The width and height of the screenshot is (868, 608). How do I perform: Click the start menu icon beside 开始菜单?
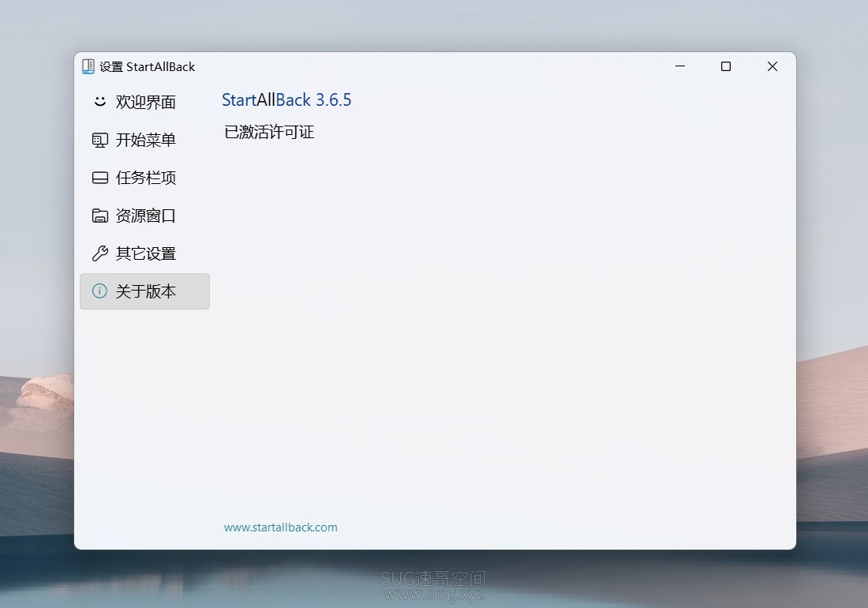click(x=99, y=140)
